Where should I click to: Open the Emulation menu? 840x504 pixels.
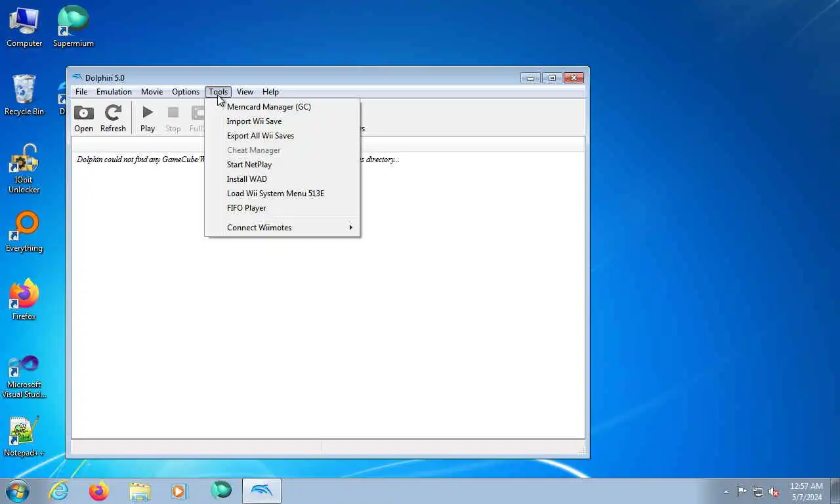click(x=114, y=92)
